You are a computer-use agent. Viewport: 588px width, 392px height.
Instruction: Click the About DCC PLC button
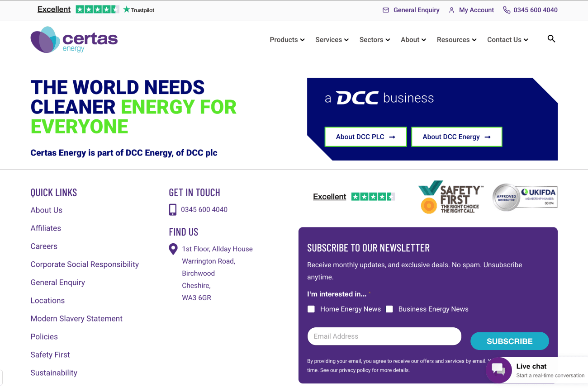coord(365,137)
